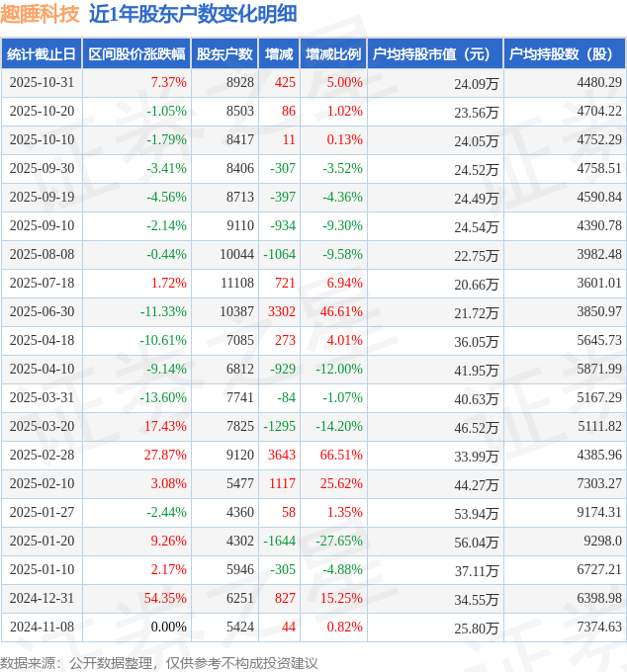Sort by the 增减比例 column header
Image resolution: width=627 pixels, height=672 pixels.
click(333, 54)
